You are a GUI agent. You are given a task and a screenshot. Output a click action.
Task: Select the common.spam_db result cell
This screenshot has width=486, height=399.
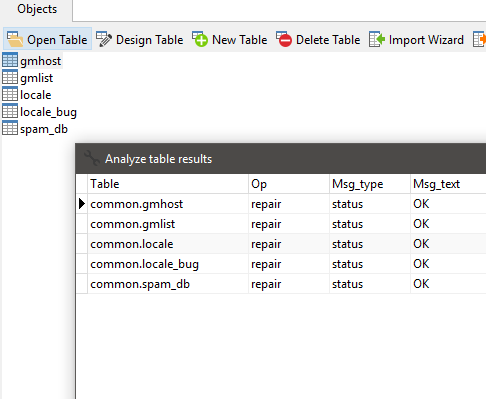[168, 284]
